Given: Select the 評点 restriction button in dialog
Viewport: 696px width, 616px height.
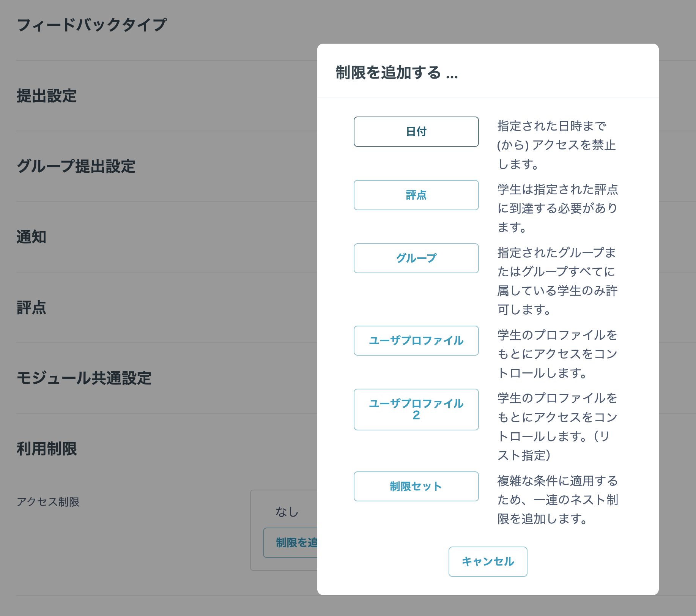Looking at the screenshot, I should click(416, 195).
